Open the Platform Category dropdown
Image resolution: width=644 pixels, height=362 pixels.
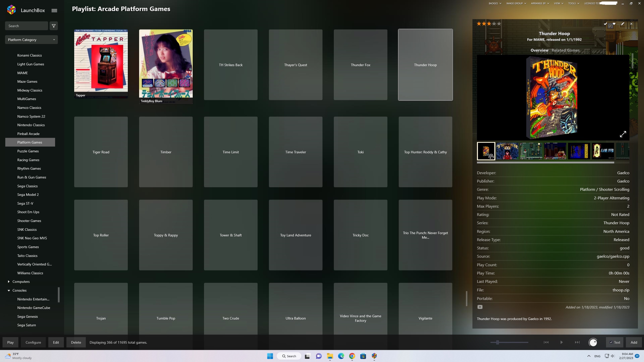click(31, 40)
